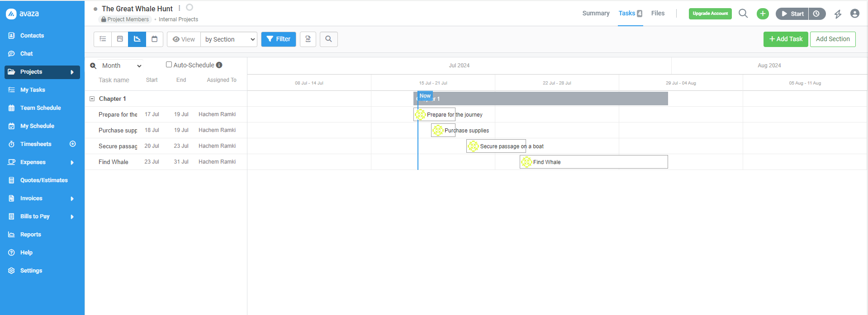The width and height of the screenshot is (868, 315).
Task: Open the calendar view icon
Action: click(154, 39)
